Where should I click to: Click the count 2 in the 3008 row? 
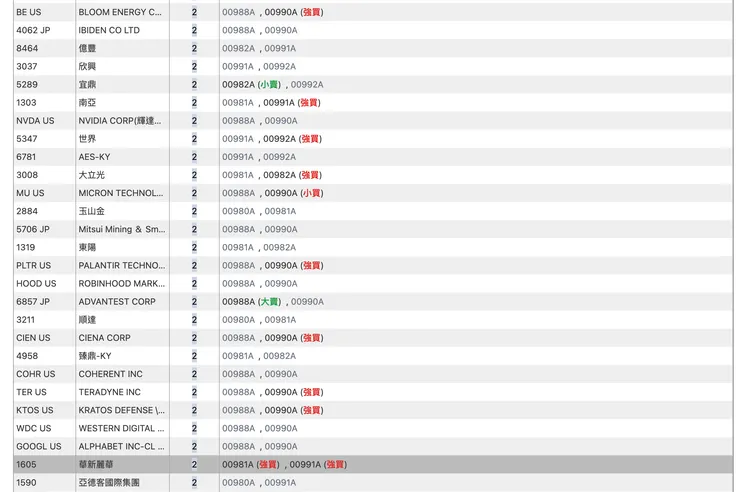click(x=194, y=175)
